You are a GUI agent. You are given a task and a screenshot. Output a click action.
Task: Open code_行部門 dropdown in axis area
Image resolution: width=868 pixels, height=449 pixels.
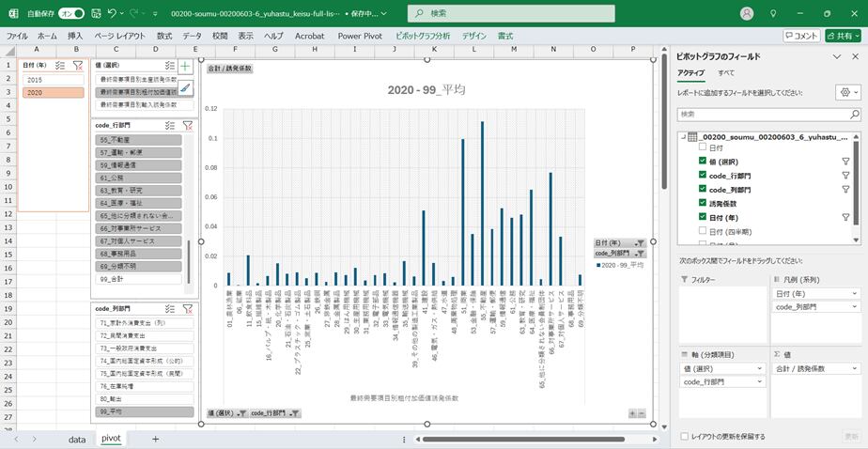[759, 382]
